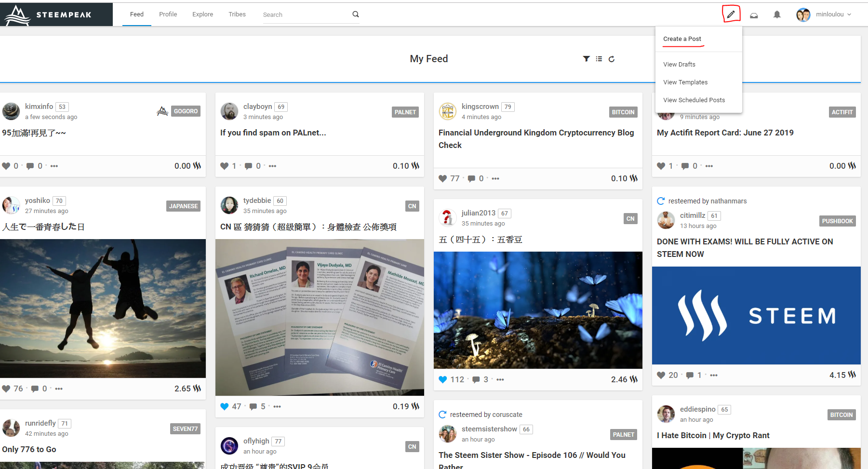This screenshot has width=868, height=469.
Task: Open 'I Hate Bitcoin | My Crypto Rant' post
Action: pyautogui.click(x=713, y=435)
